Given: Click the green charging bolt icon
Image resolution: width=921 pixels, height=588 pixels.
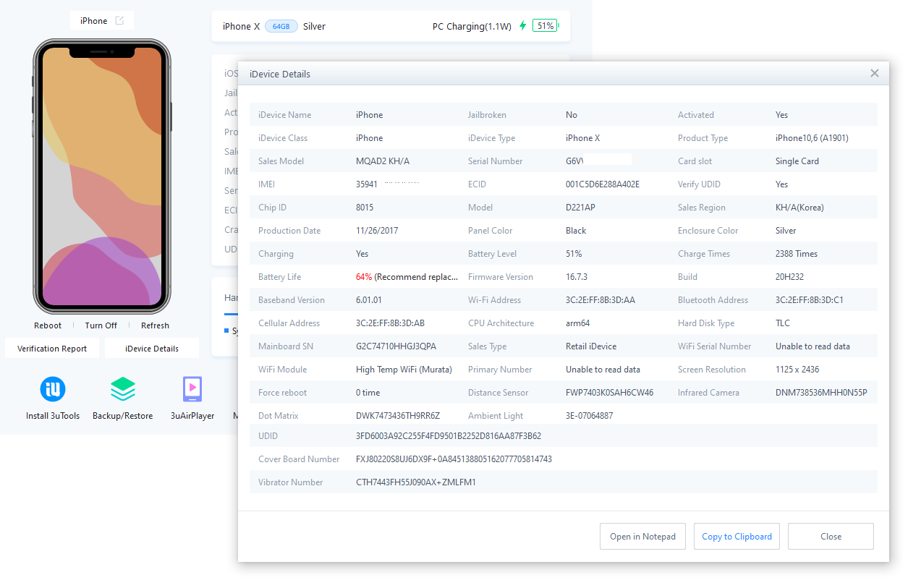Looking at the screenshot, I should pyautogui.click(x=522, y=26).
